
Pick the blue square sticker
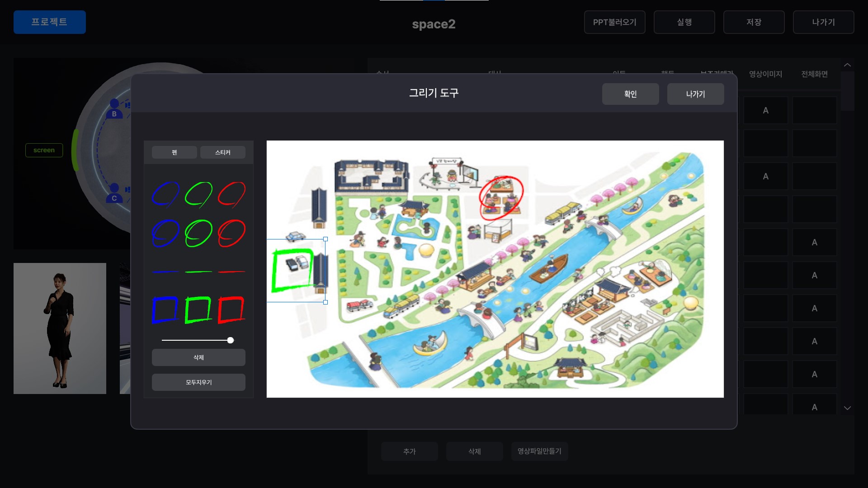(x=165, y=310)
